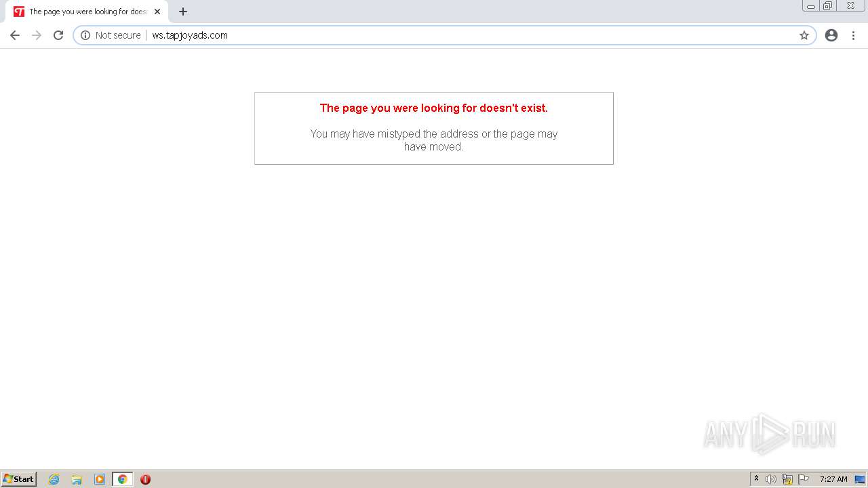The height and width of the screenshot is (488, 868).
Task: Open the File Explorer folder icon in taskbar
Action: [x=77, y=479]
